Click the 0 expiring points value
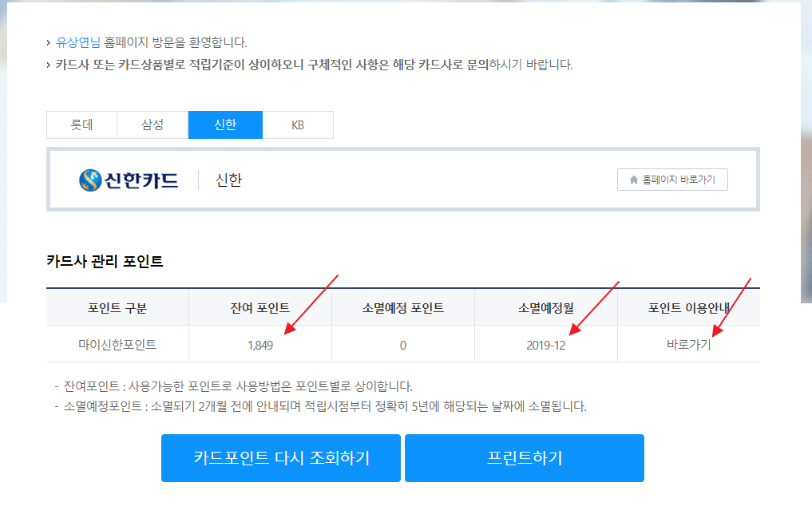812x518 pixels. tap(403, 345)
